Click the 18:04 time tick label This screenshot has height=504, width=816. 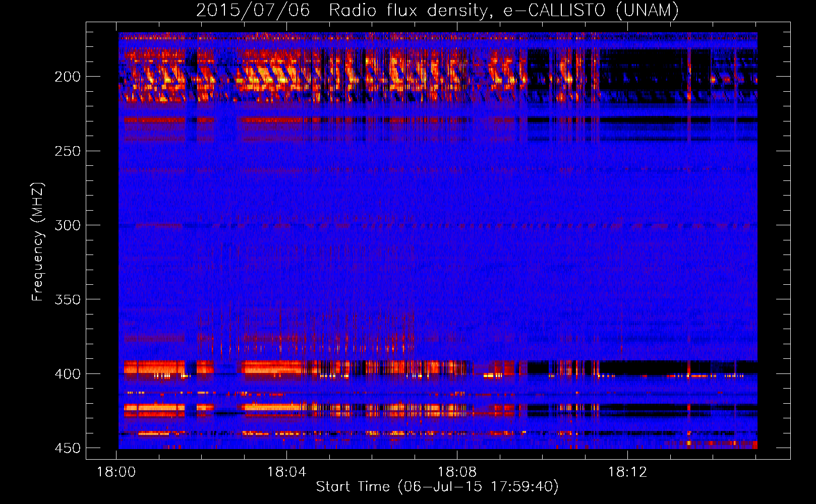coord(287,472)
